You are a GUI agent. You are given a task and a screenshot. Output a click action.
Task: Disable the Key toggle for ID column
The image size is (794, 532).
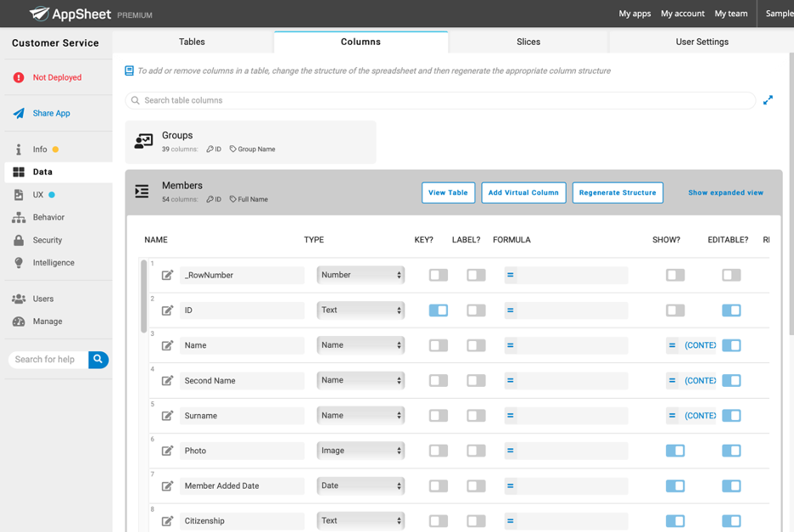click(x=439, y=310)
